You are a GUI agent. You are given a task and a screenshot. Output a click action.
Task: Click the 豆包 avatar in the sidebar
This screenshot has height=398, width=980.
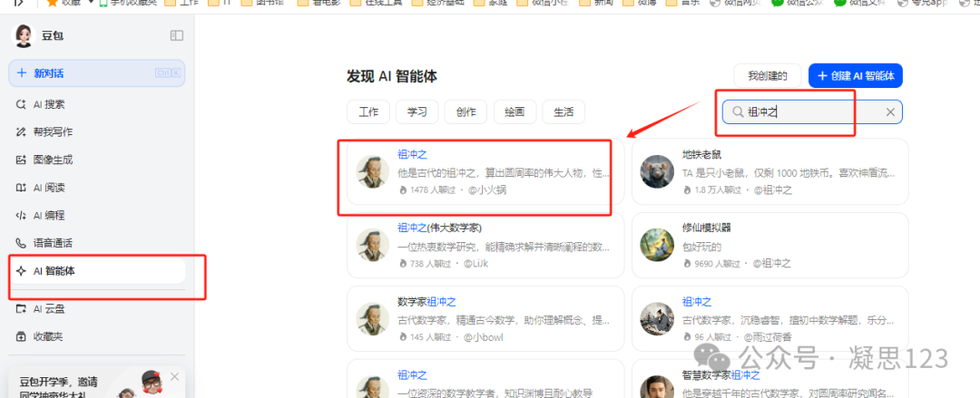click(x=24, y=36)
